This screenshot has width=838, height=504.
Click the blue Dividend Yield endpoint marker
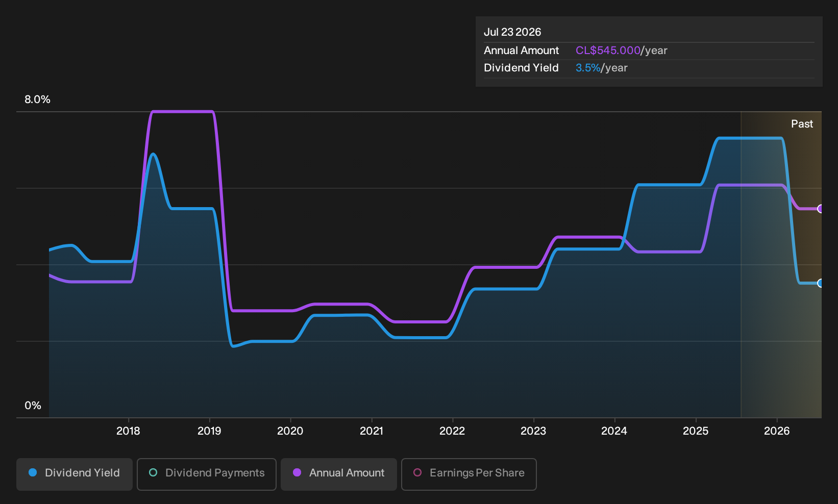820,283
